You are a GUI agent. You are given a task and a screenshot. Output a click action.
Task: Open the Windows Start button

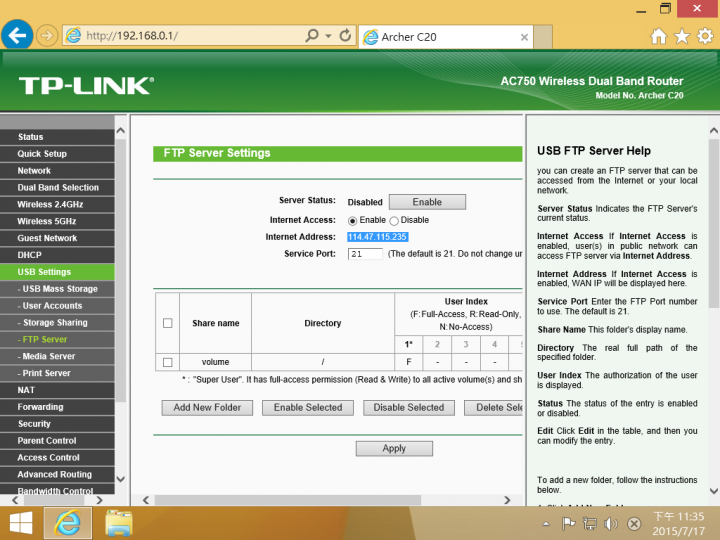pyautogui.click(x=21, y=523)
